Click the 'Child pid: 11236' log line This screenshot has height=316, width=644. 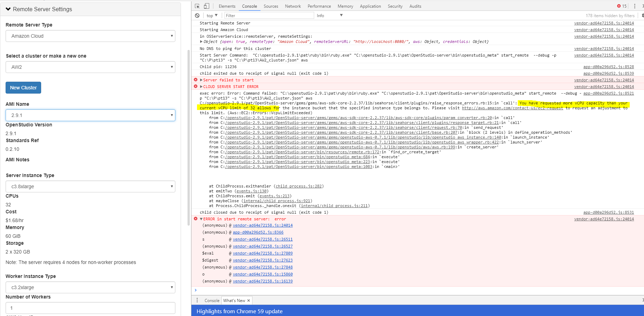(218, 67)
